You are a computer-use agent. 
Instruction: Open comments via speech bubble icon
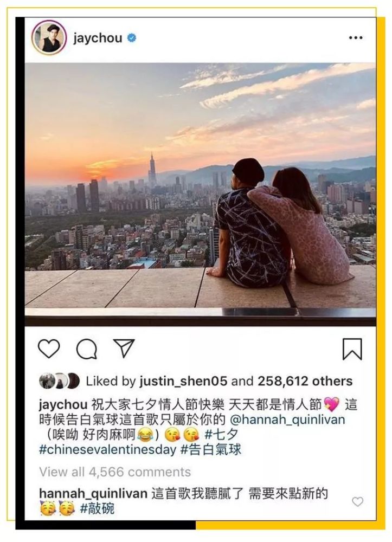(x=86, y=349)
